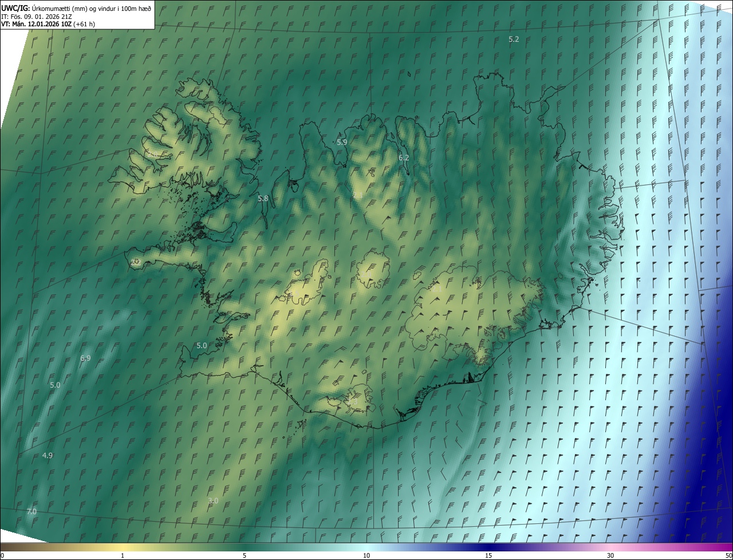Click the 0 tick label on the color scale
Image resolution: width=733 pixels, height=560 pixels.
[2, 555]
